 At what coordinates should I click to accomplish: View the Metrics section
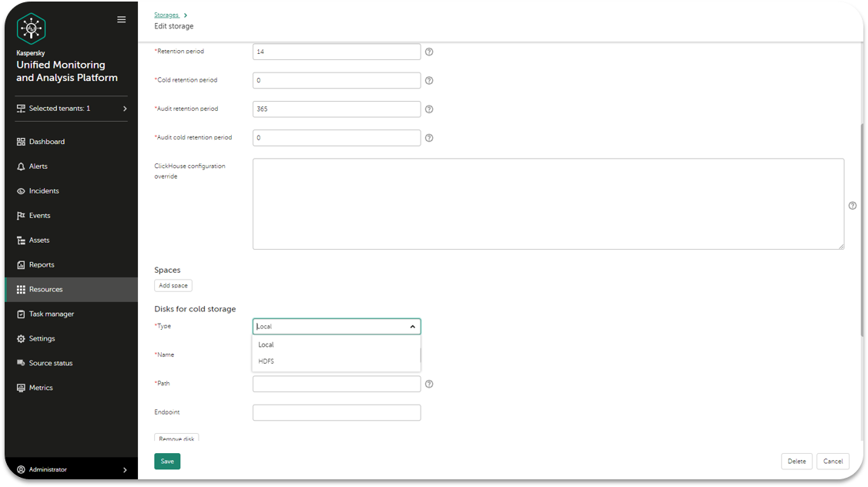click(41, 388)
